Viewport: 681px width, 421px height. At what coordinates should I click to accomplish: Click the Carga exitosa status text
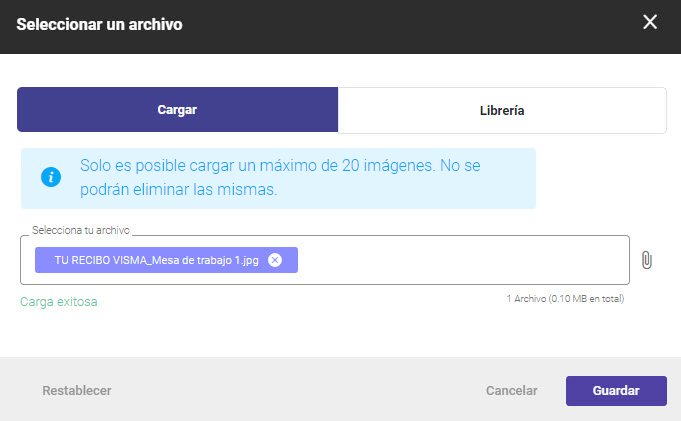pyautogui.click(x=59, y=302)
